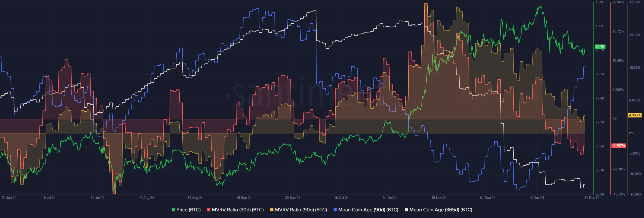This screenshot has height=218, width=644.
Task: Click the -13.53% red axis label
Action: [619, 194]
